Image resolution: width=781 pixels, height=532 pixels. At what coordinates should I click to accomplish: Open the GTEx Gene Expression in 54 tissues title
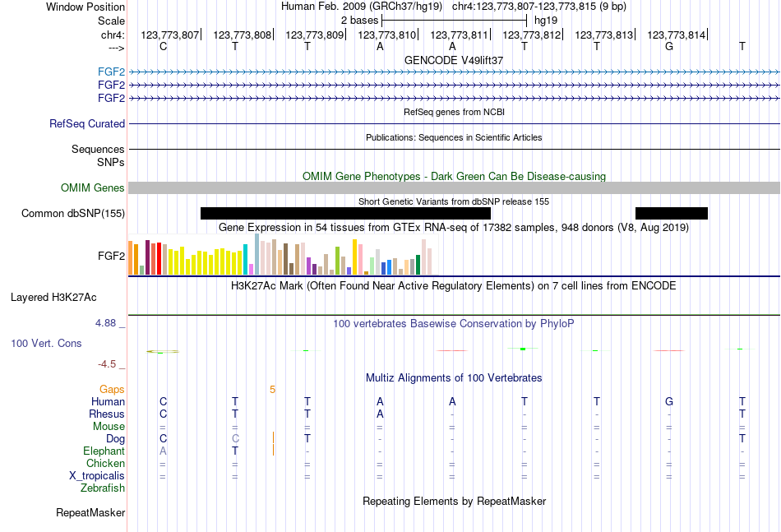454,228
